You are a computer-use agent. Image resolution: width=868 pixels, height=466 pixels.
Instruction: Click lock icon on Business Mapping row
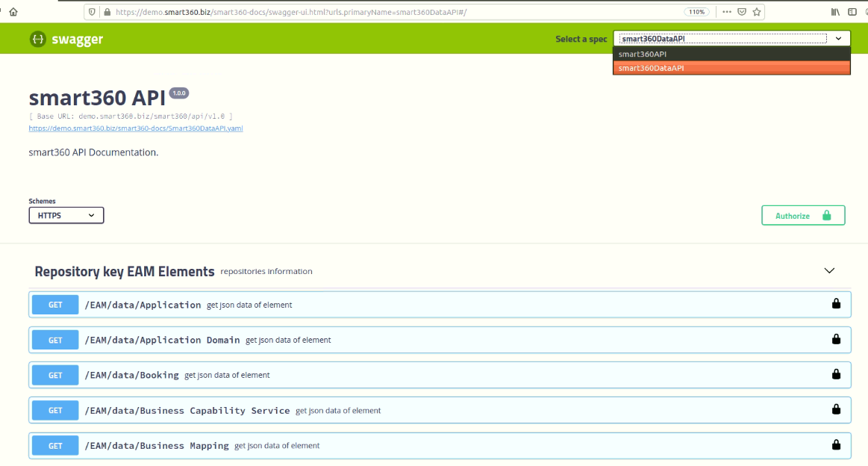(x=836, y=444)
